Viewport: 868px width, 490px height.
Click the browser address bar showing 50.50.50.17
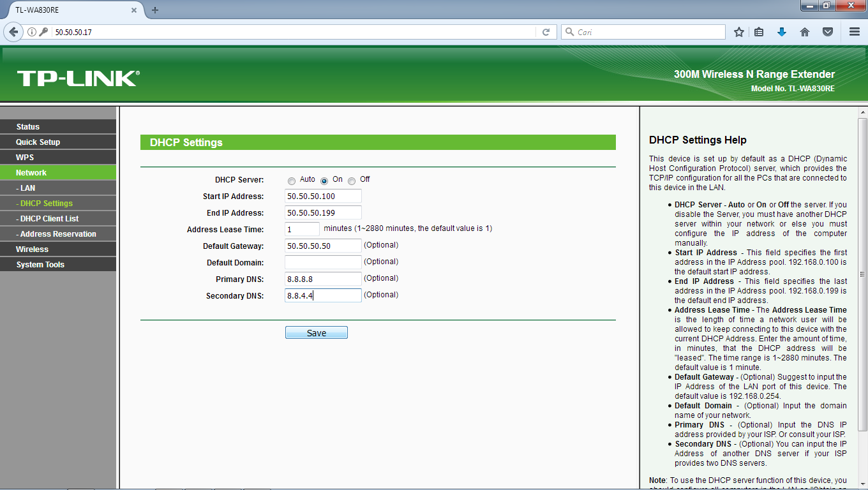[x=294, y=32]
